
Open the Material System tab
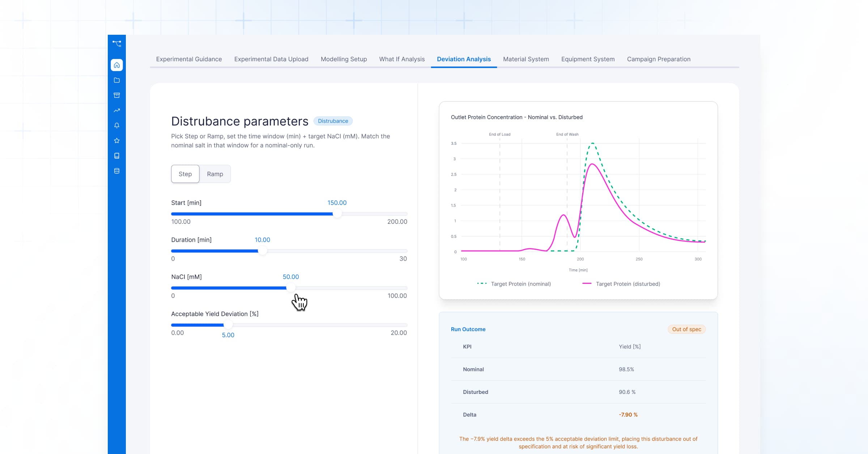click(526, 59)
